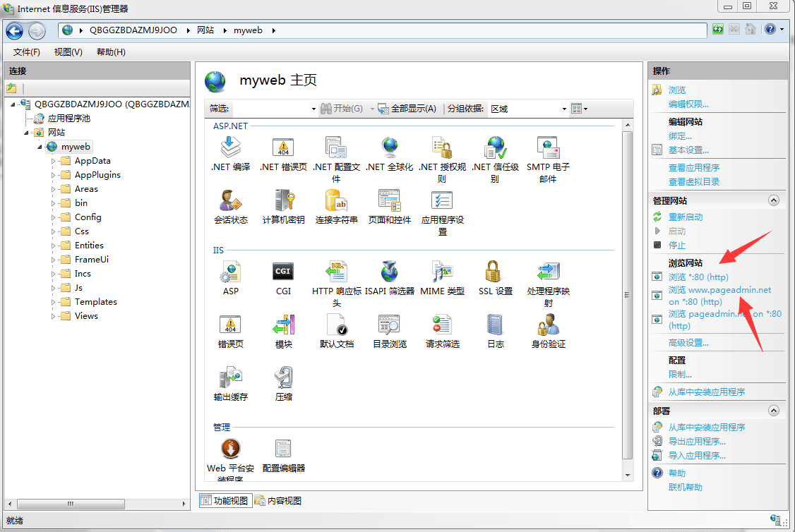This screenshot has width=795, height=532.
Task: Open 配置编辑器 in 管理 section
Action: [283, 452]
